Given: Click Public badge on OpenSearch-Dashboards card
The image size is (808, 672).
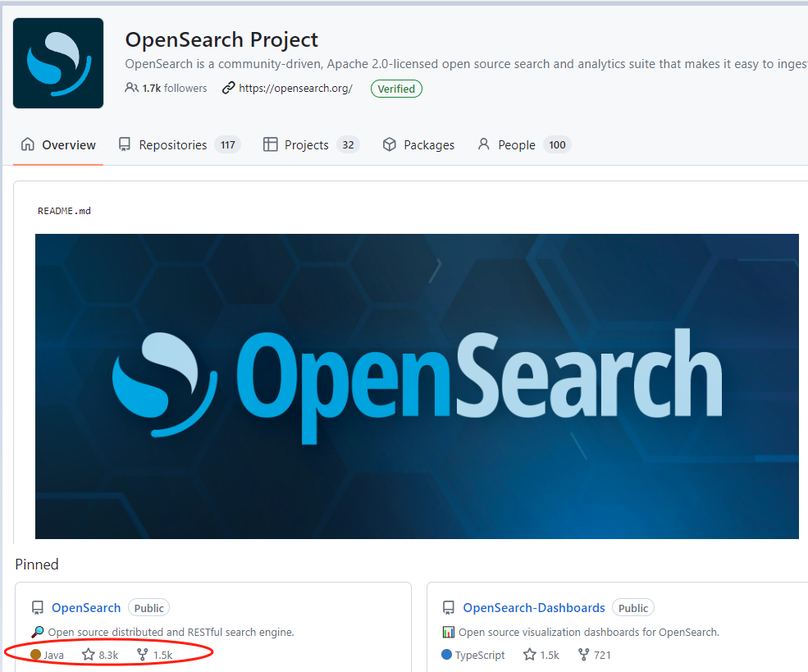Looking at the screenshot, I should pyautogui.click(x=633, y=608).
